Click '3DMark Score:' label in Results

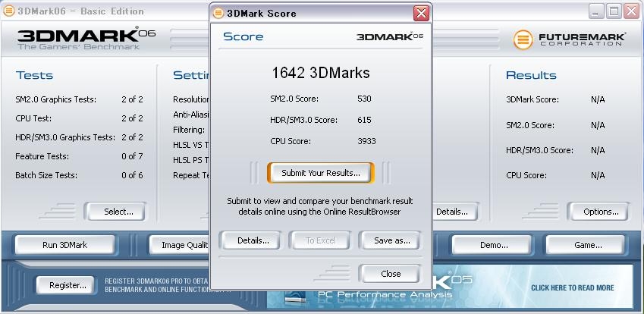[x=532, y=100]
